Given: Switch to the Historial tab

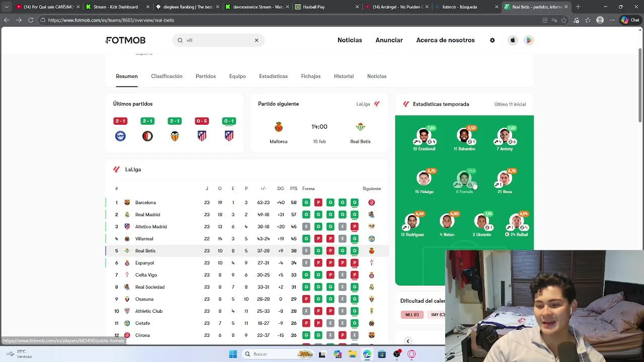Looking at the screenshot, I should pos(344,76).
